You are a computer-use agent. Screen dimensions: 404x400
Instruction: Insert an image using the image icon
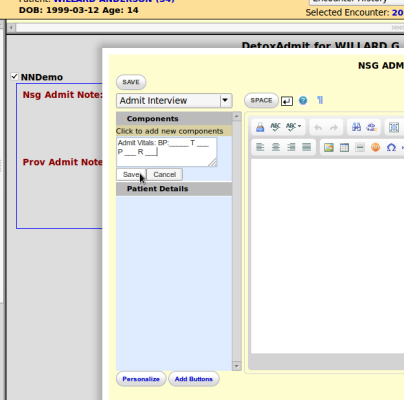pyautogui.click(x=329, y=147)
